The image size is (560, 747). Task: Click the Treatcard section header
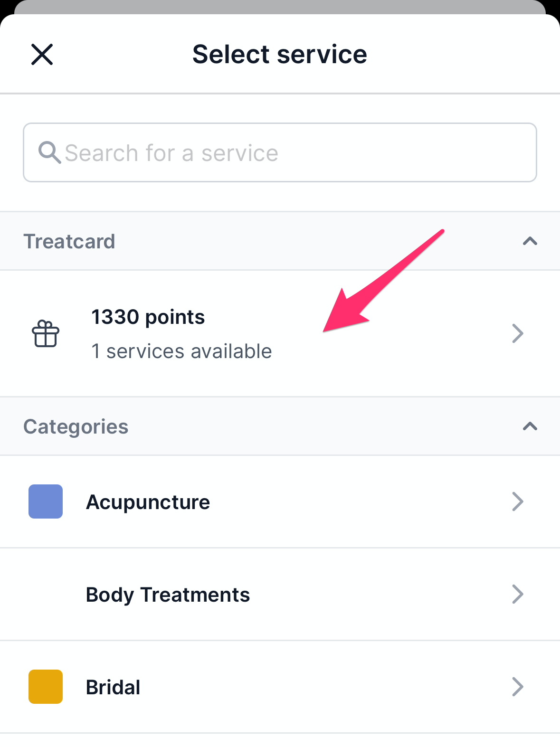[280, 241]
